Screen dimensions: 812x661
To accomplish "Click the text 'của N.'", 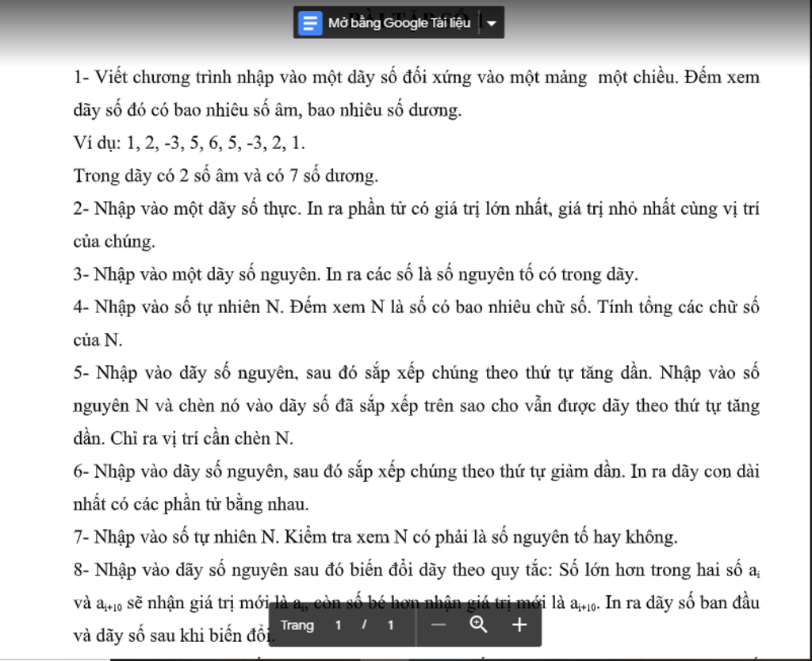I will coord(98,340).
